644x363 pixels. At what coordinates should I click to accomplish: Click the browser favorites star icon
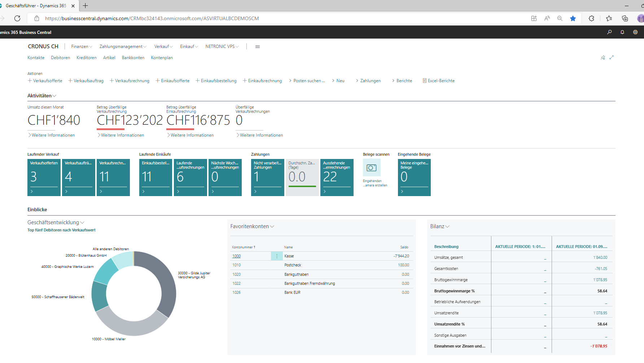coord(573,18)
